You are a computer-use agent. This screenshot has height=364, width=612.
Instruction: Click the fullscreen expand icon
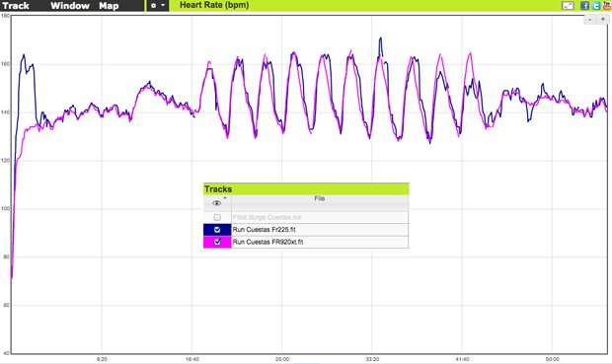point(568,6)
